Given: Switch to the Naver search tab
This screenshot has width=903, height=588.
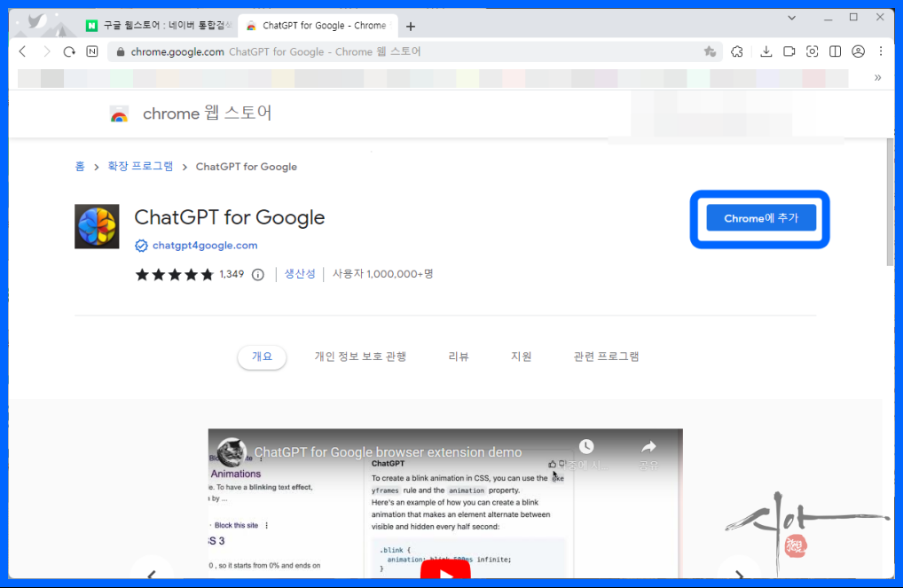Looking at the screenshot, I should [159, 26].
